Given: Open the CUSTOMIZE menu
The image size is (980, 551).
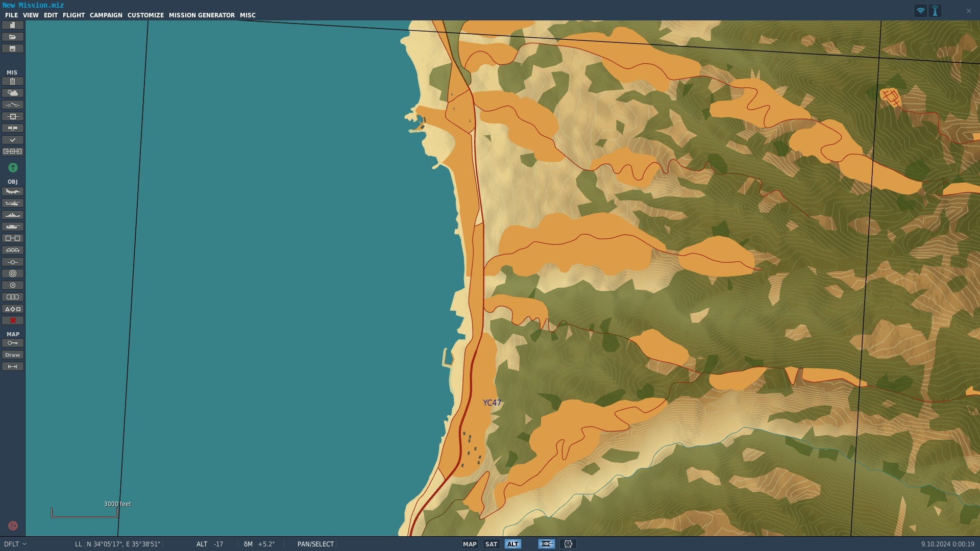Looking at the screenshot, I should (x=145, y=15).
